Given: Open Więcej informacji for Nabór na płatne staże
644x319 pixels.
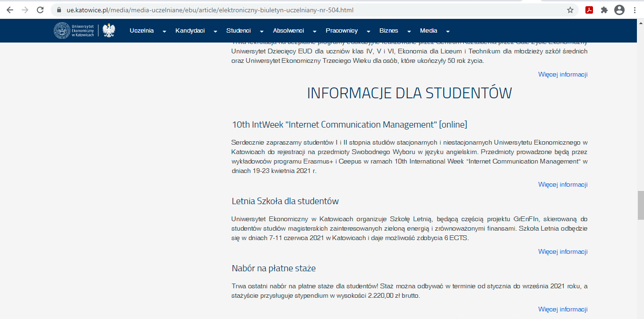Looking at the screenshot, I should coord(563,309).
